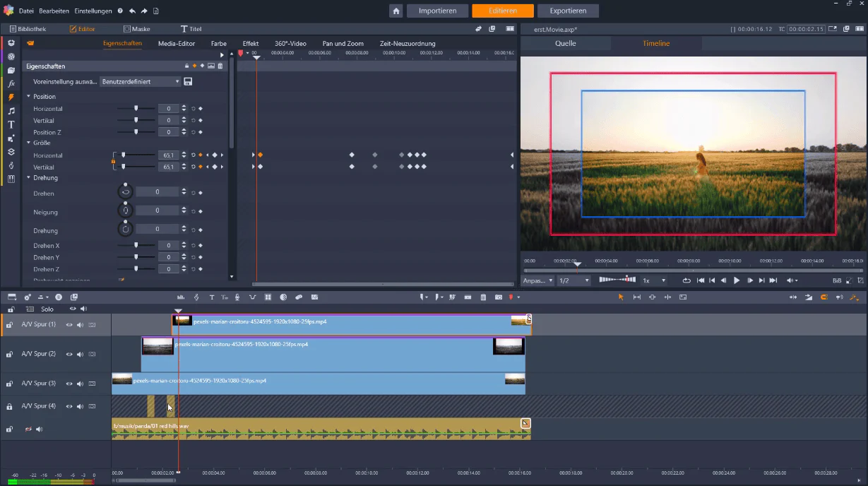This screenshot has width=868, height=486.
Task: Select the red hills.wav audio clip
Action: click(321, 429)
